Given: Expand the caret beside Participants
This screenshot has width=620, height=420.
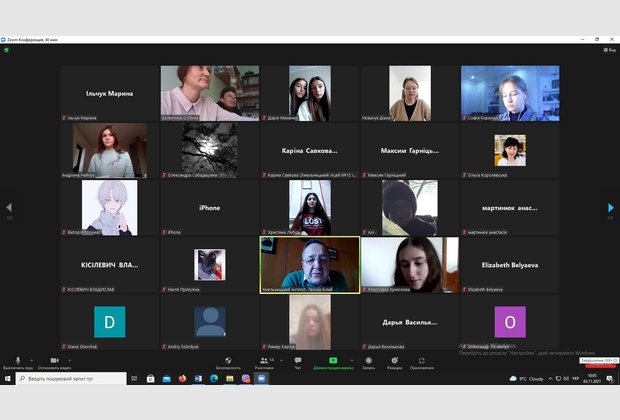Looking at the screenshot, I should (281, 360).
